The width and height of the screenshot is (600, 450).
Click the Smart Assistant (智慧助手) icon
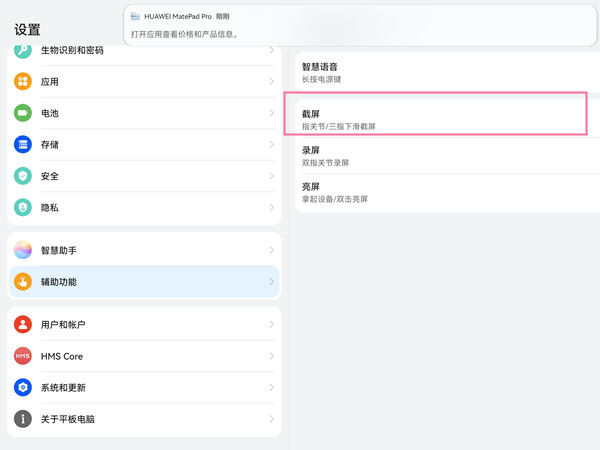point(23,250)
